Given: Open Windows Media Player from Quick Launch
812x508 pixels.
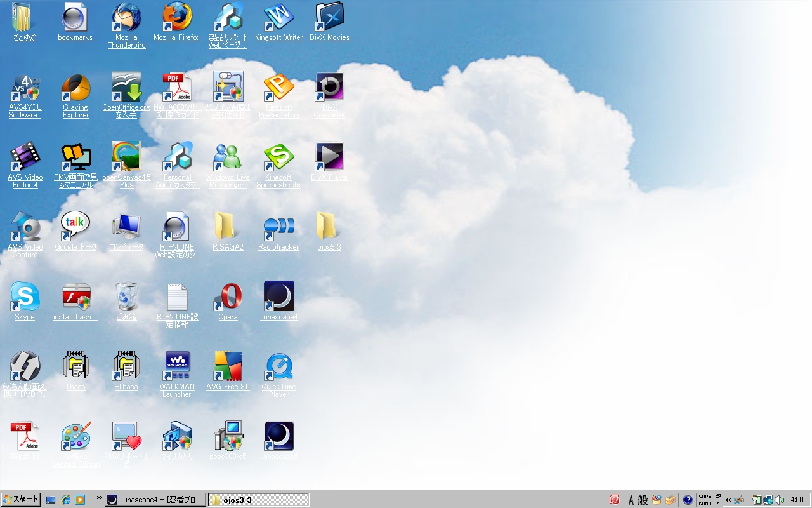Looking at the screenshot, I should click(x=80, y=500).
